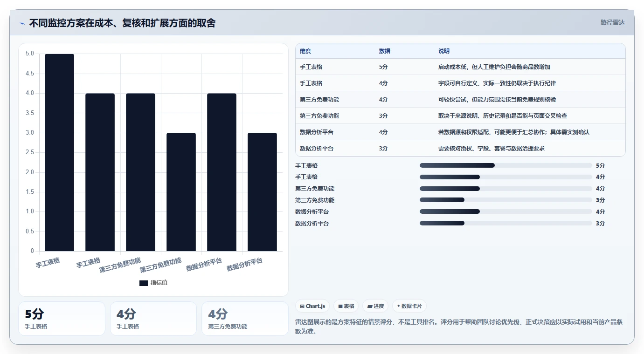Click the 第三方免费功能 chart bar at height 3.0
Image resolution: width=644 pixels, height=354 pixels.
(181, 192)
